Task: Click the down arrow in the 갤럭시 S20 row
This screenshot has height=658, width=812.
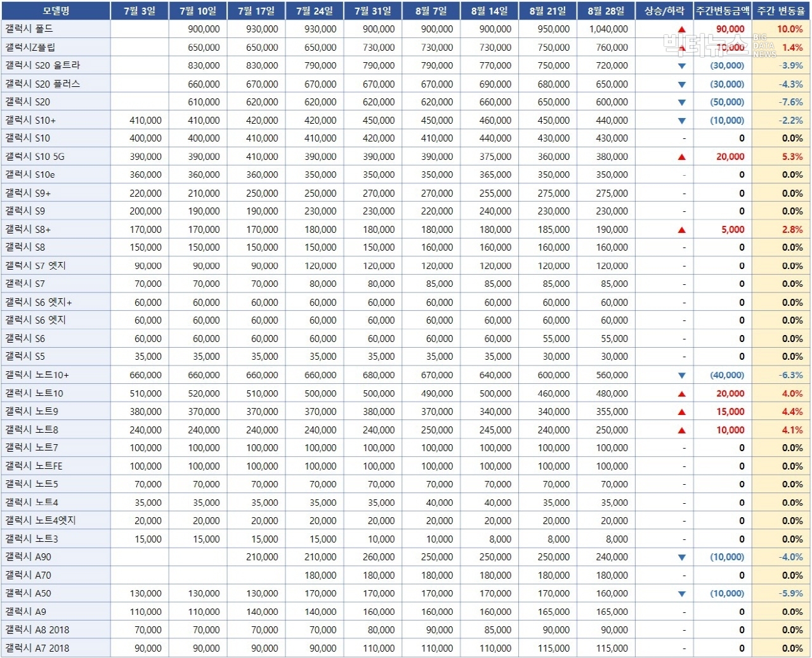Action: (x=681, y=102)
